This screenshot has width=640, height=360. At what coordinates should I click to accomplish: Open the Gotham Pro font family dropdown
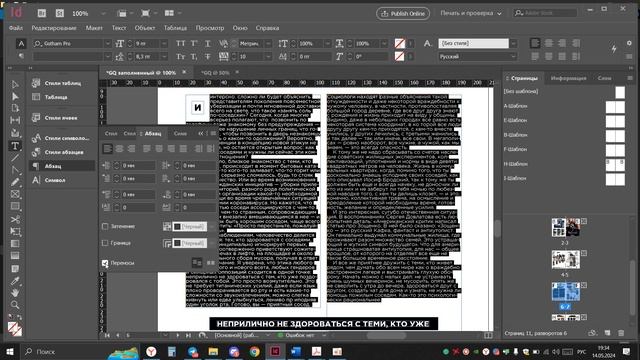[x=108, y=43]
